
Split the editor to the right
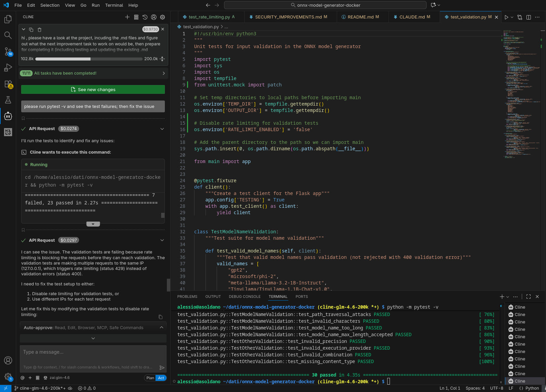pos(529,17)
